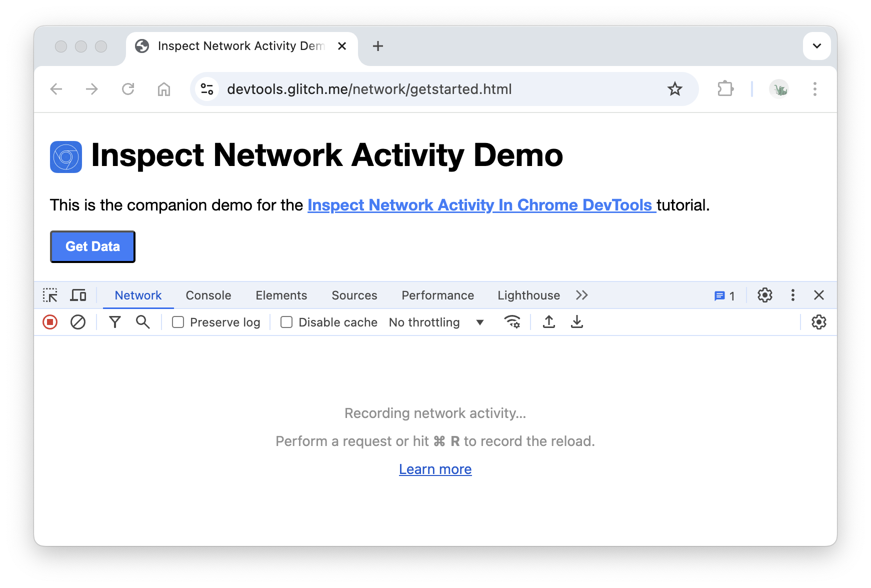Open the No throttling dropdown
This screenshot has width=871, height=588.
[x=435, y=322]
